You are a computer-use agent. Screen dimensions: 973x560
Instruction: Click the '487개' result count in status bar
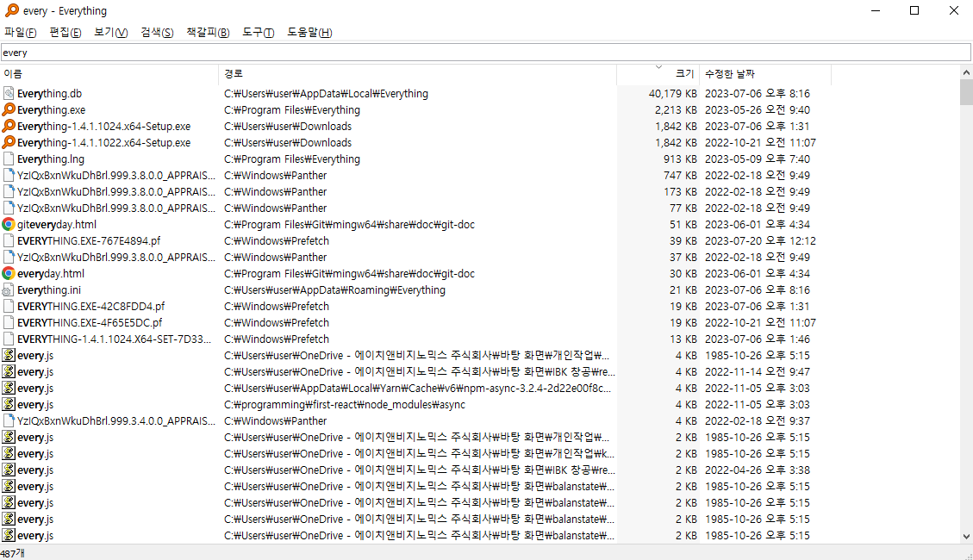[12, 553]
